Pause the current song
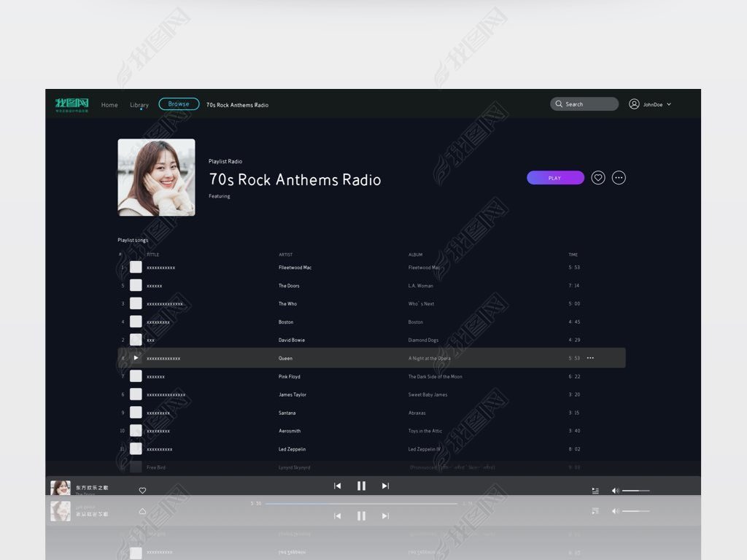Image resolution: width=747 pixels, height=560 pixels. (361, 486)
